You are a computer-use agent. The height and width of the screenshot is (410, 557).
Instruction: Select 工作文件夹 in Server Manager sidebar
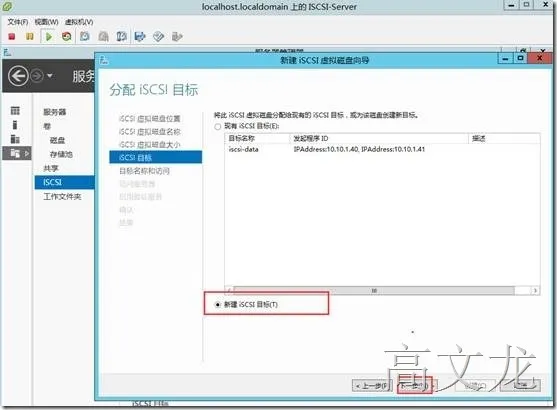click(62, 196)
